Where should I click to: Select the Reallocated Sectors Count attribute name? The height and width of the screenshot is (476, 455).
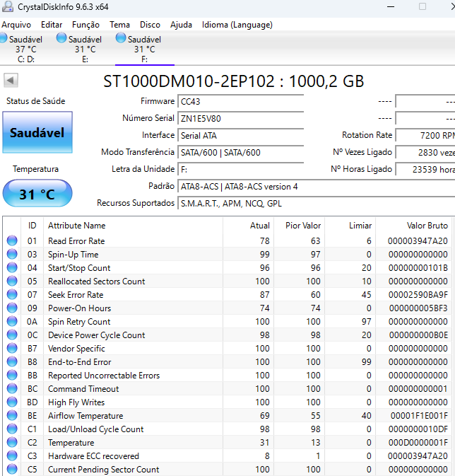(x=97, y=281)
